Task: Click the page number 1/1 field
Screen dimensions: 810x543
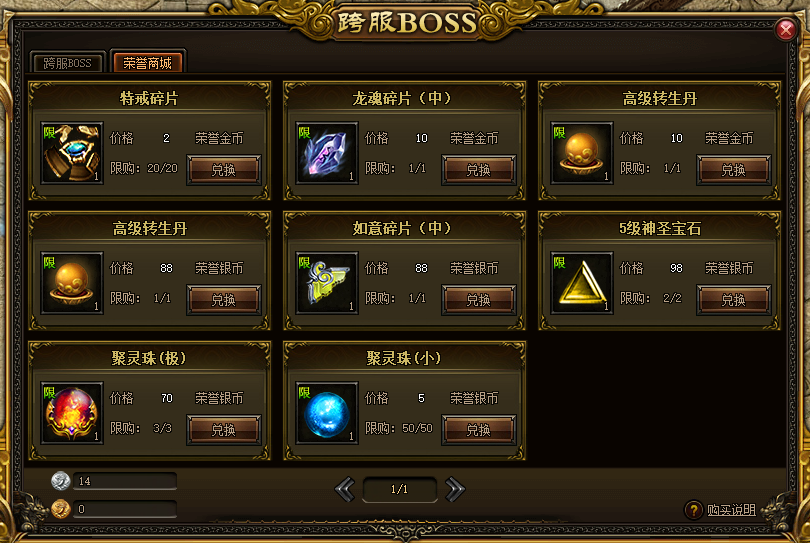Action: 399,489
